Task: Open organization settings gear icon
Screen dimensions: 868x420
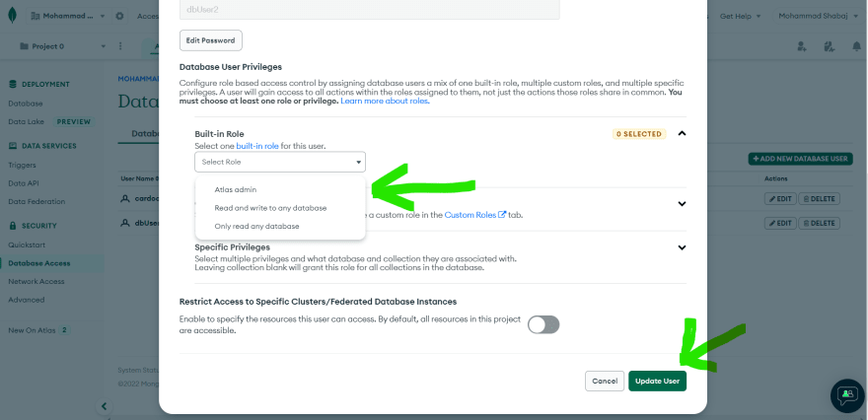Action: pos(119,16)
